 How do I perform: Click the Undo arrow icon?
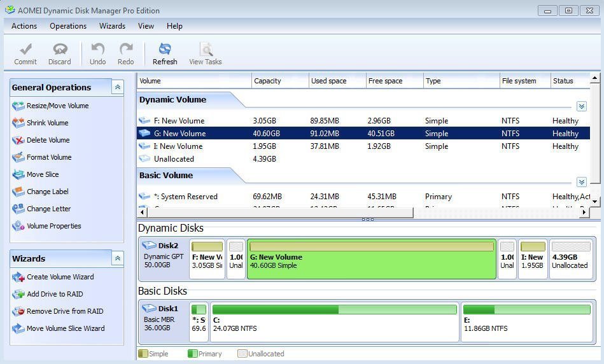[97, 49]
